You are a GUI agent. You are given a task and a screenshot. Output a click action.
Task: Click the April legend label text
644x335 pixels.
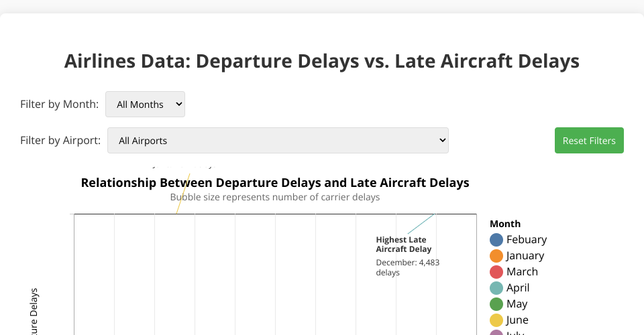click(518, 288)
